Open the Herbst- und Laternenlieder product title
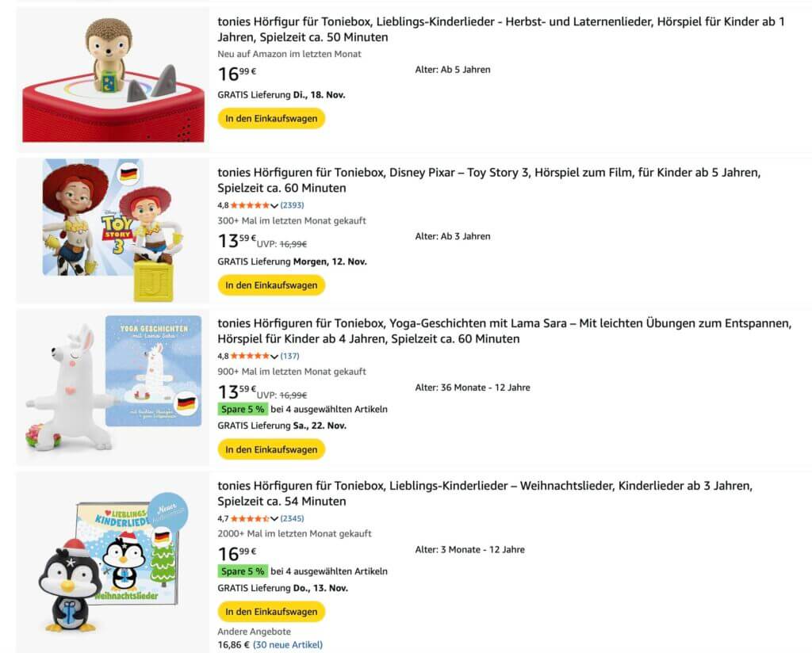 tap(500, 29)
